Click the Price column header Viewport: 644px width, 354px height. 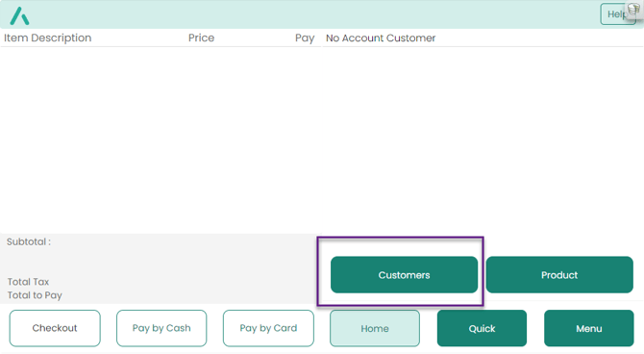point(201,38)
